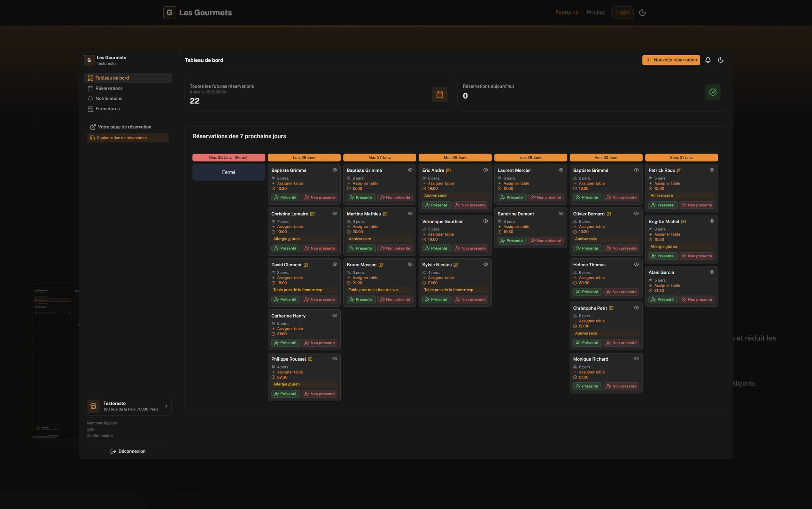Mark Monique Richard as Non présenté
Screen dimensions: 812x509
(x=621, y=386)
